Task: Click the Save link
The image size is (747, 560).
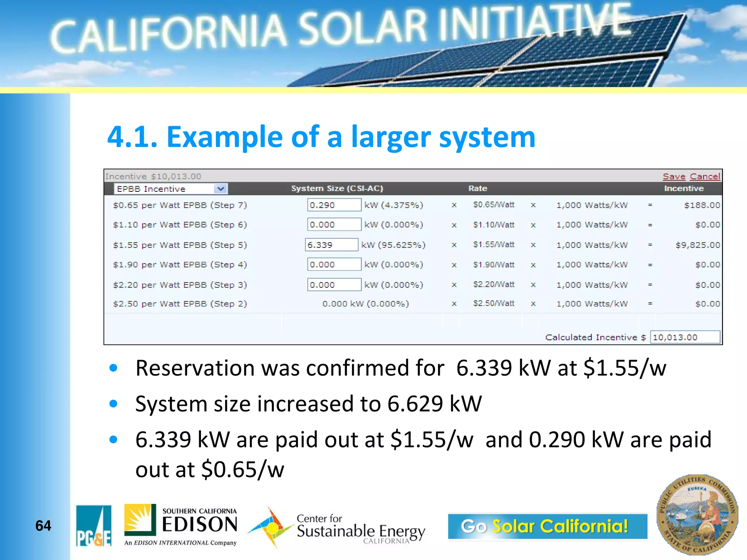Action: [x=674, y=176]
